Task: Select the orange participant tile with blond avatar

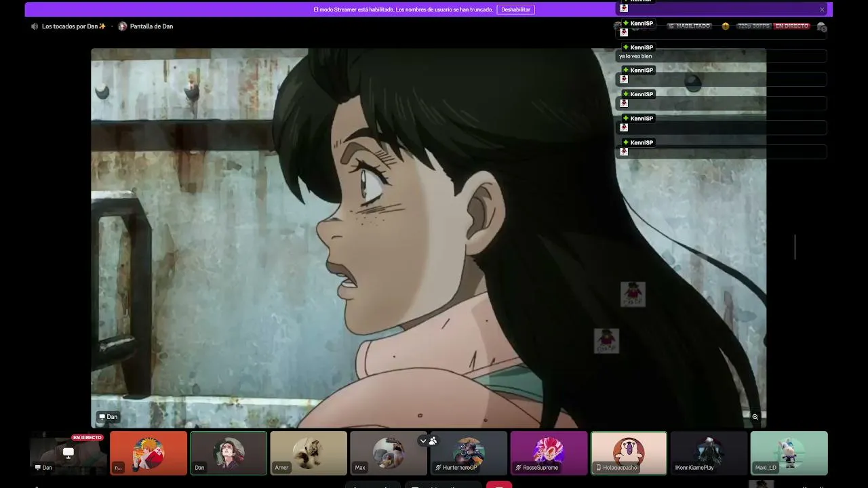Action: 149,453
